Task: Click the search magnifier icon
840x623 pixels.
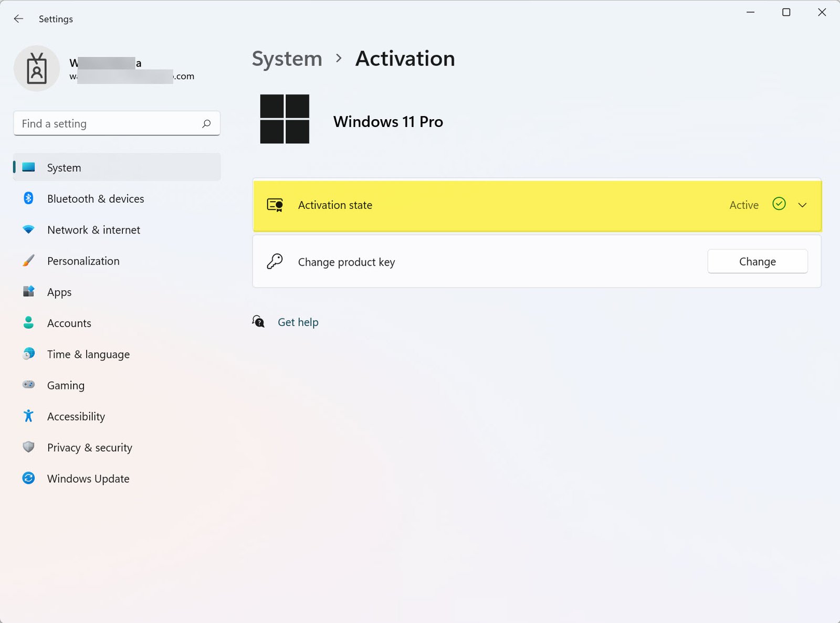Action: [x=206, y=124]
